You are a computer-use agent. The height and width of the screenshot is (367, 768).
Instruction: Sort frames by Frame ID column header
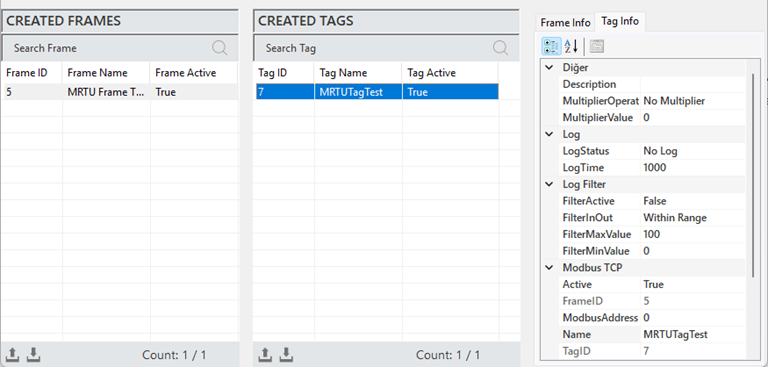(x=32, y=73)
